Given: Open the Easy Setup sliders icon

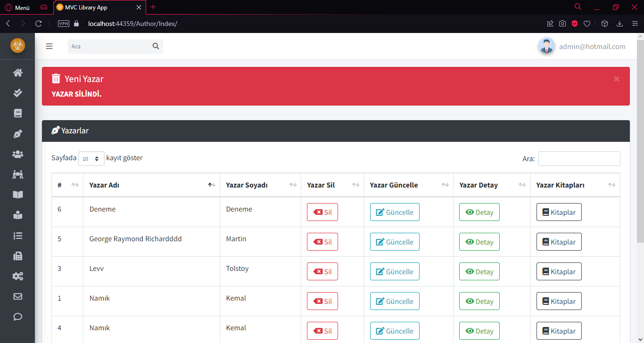Looking at the screenshot, I should point(635,24).
